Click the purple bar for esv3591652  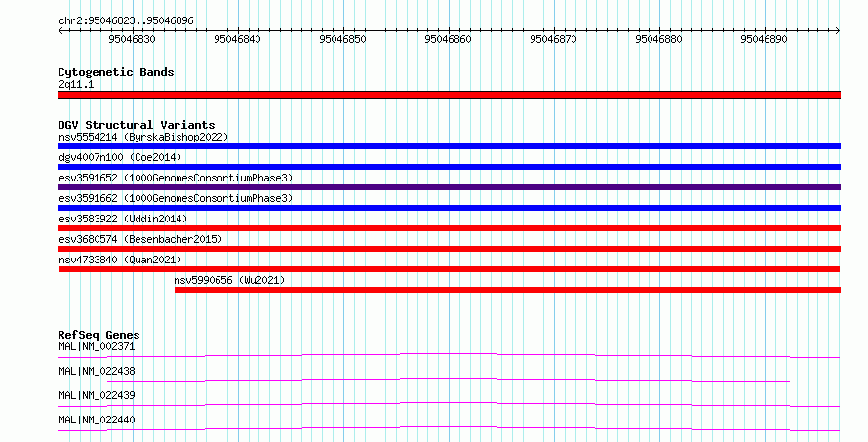pos(449,187)
